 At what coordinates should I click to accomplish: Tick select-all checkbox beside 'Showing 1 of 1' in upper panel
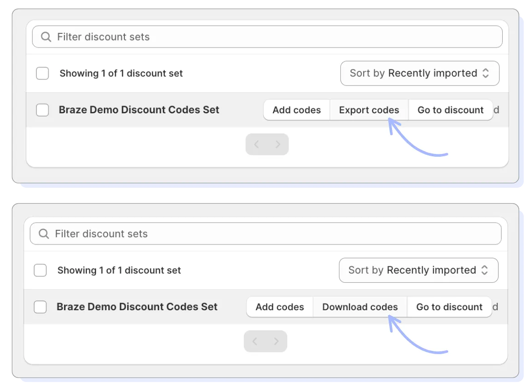coord(43,73)
